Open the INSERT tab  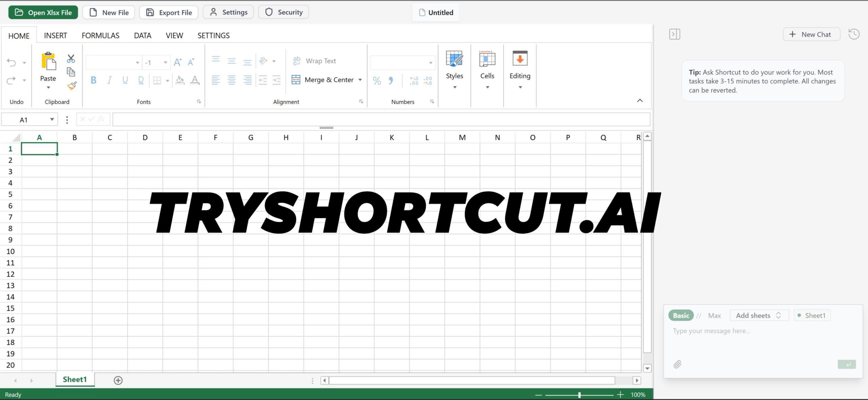[x=55, y=35]
